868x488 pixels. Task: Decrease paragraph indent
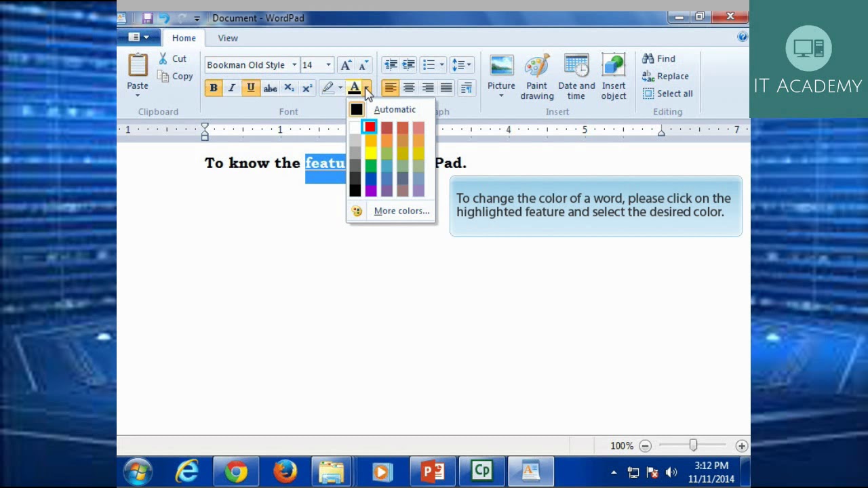click(x=391, y=65)
